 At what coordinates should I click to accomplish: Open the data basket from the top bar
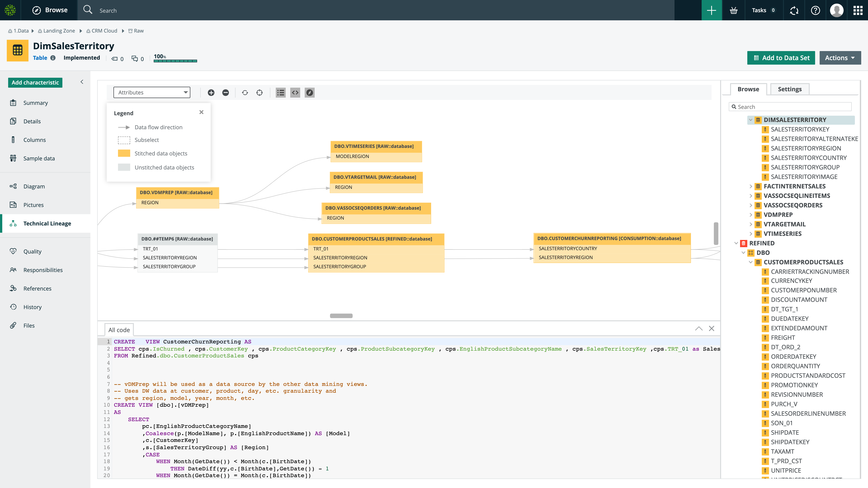(x=734, y=10)
